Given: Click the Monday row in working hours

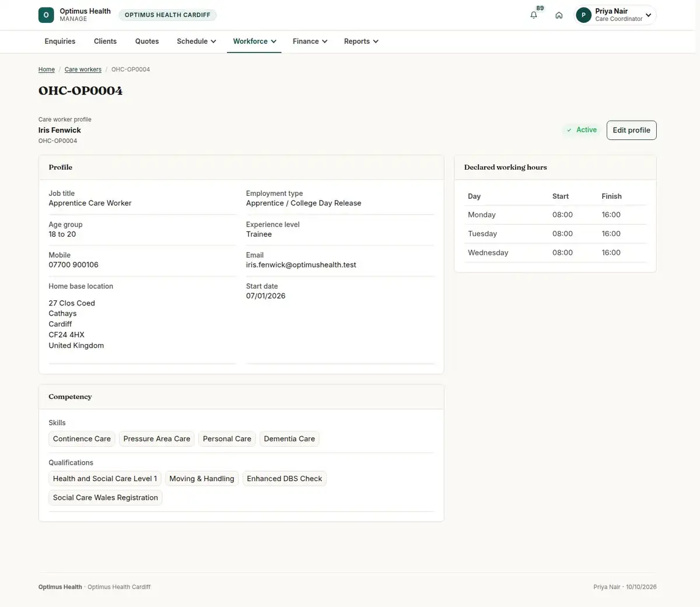Looking at the screenshot, I should 555,215.
